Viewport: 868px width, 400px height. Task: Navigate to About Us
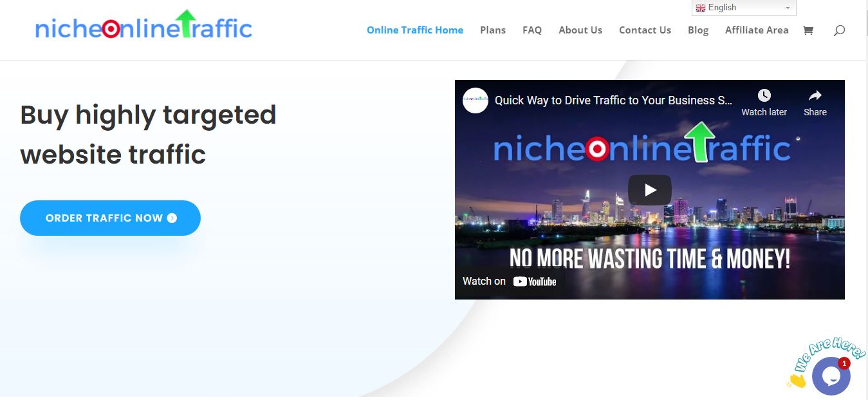pyautogui.click(x=580, y=30)
